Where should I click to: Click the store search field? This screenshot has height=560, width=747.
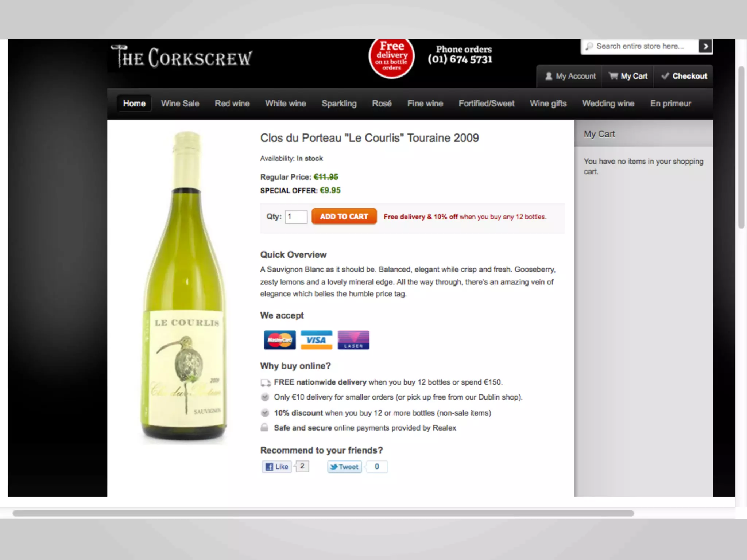(640, 46)
